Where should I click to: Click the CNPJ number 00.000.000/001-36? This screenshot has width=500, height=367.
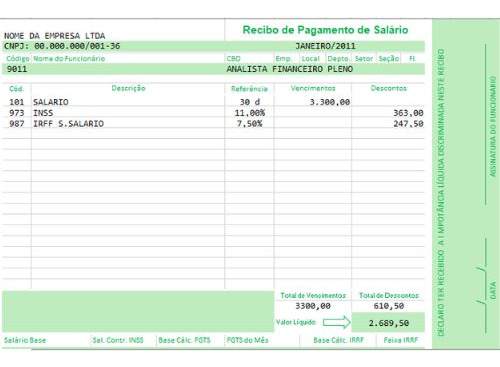coord(77,46)
